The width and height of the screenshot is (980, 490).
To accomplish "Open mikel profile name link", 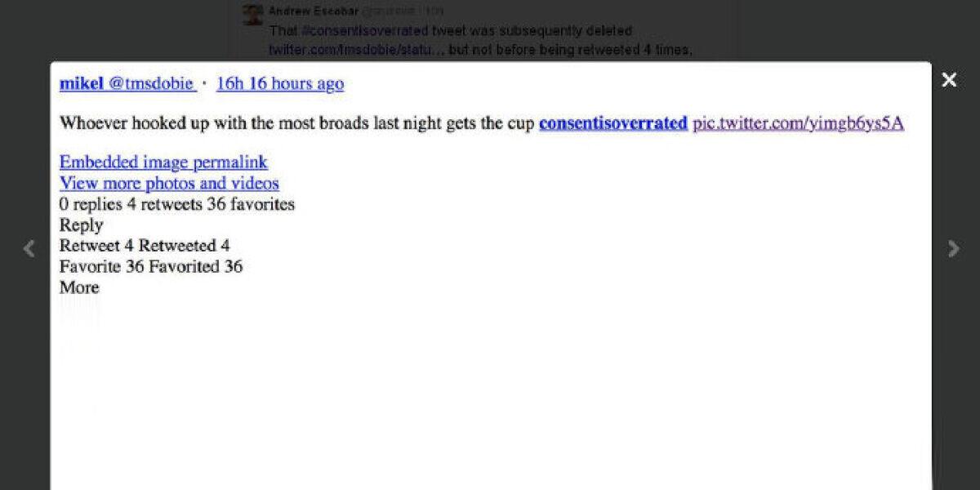I will (x=82, y=83).
